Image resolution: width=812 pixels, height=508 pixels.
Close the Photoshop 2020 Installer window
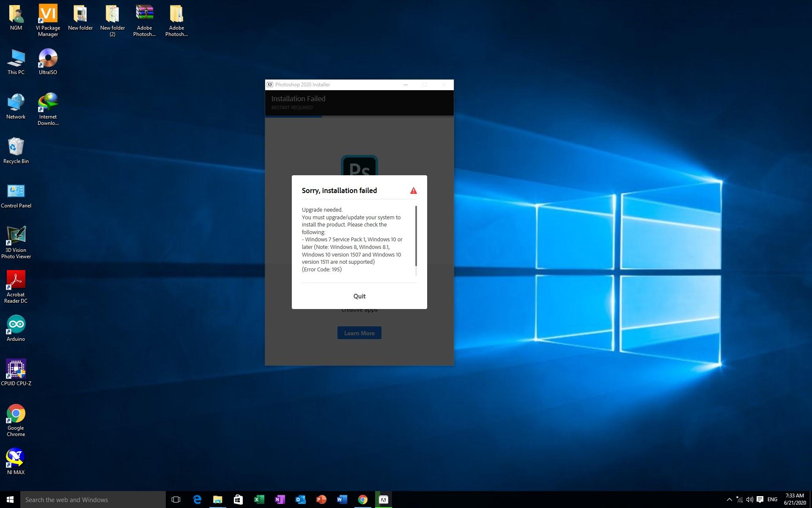click(x=444, y=85)
